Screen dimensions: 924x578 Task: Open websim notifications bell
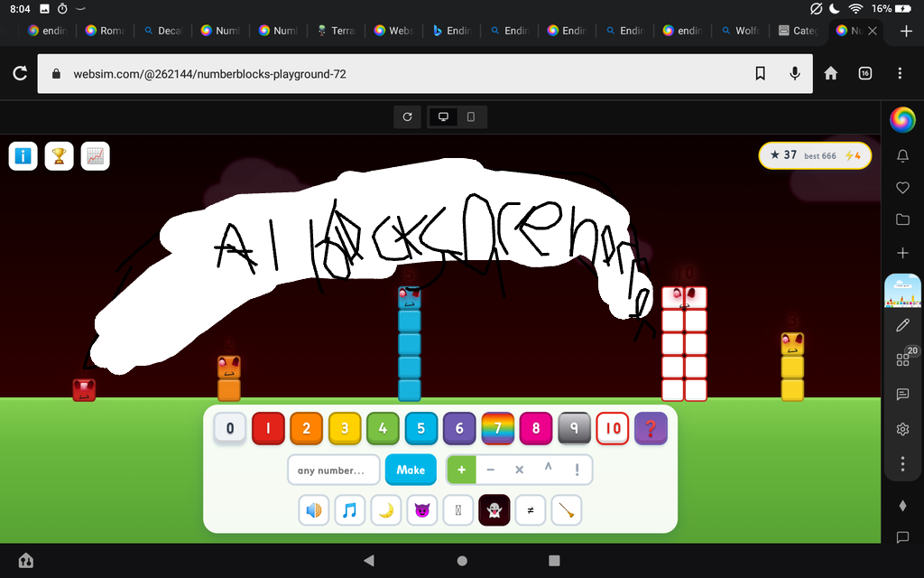[x=902, y=155]
